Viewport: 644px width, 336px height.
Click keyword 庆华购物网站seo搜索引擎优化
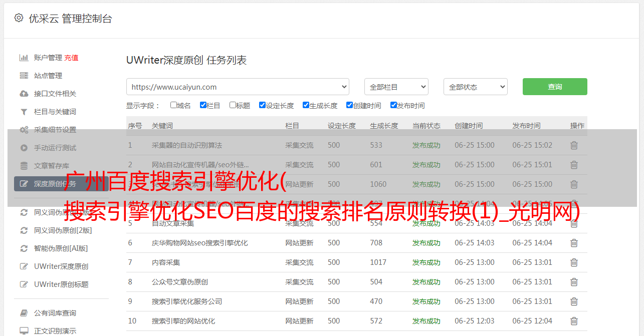(200, 243)
